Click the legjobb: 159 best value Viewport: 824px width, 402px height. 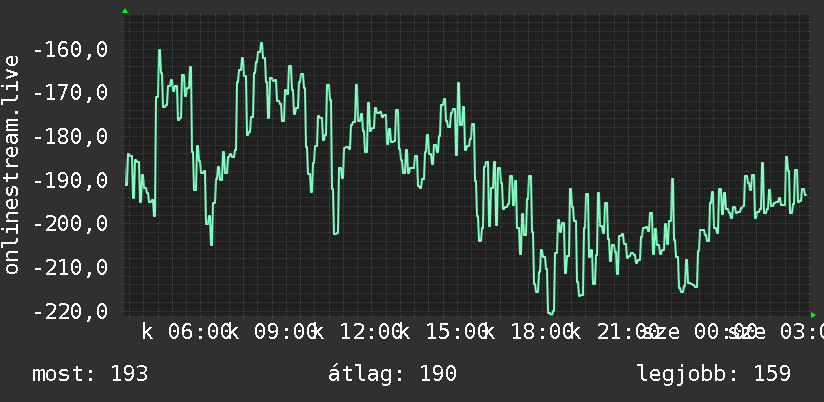pos(714,374)
